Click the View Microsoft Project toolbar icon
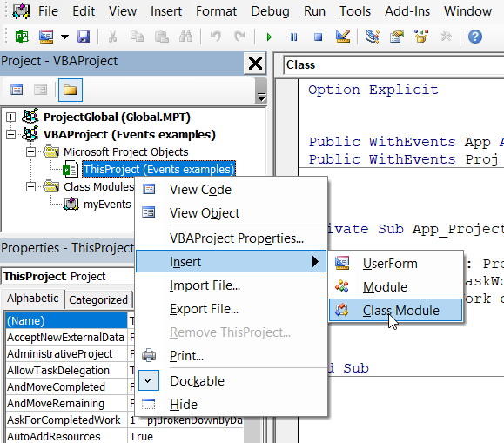The height and width of the screenshot is (443, 504). pyautogui.click(x=22, y=37)
